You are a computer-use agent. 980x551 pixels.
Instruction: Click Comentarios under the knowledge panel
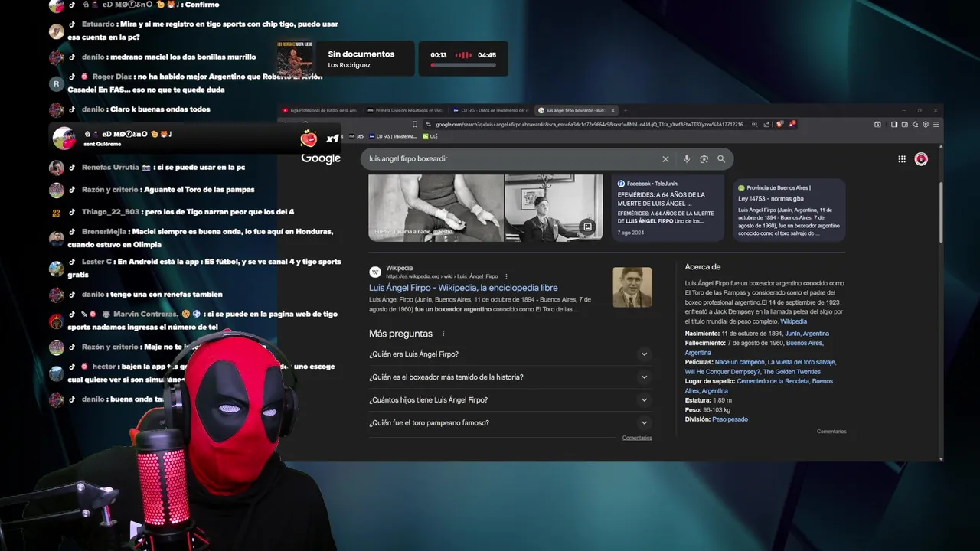(831, 432)
